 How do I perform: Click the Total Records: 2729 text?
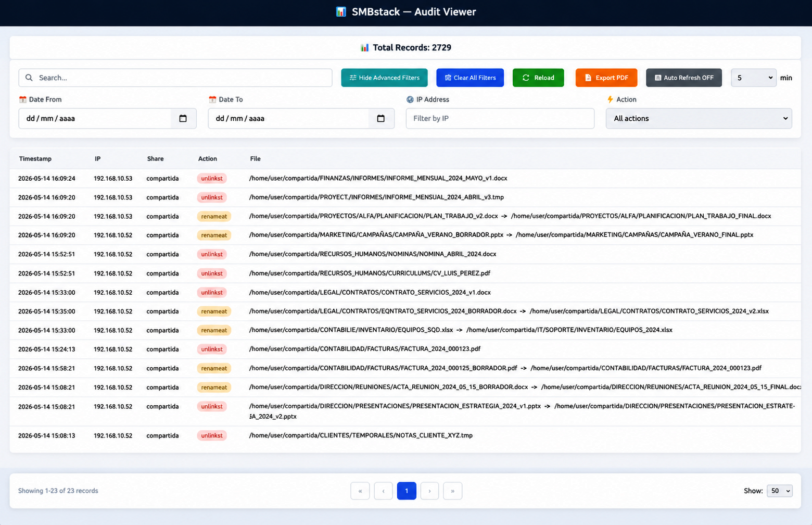[412, 47]
